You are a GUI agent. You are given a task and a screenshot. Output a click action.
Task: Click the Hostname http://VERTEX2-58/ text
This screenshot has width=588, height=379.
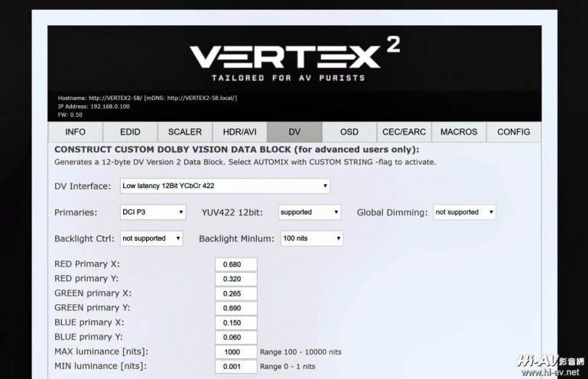[x=148, y=98]
